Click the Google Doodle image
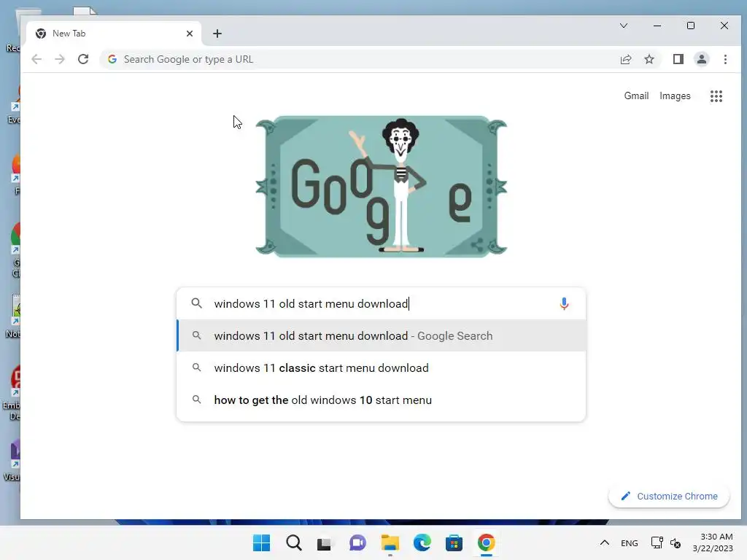 (x=381, y=186)
